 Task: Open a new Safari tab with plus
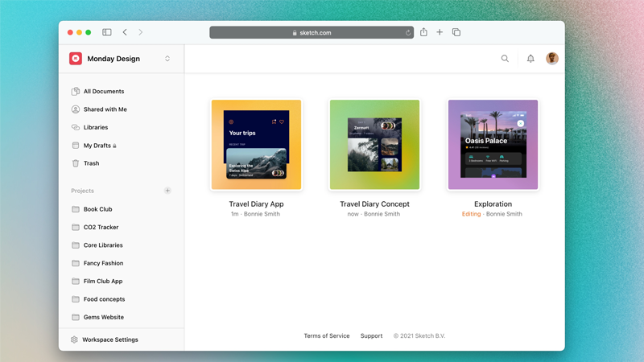440,32
